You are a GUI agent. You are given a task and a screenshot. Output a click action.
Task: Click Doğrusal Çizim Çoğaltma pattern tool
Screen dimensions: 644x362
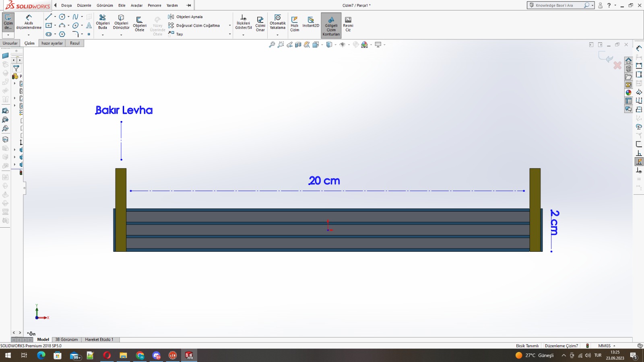tap(194, 25)
